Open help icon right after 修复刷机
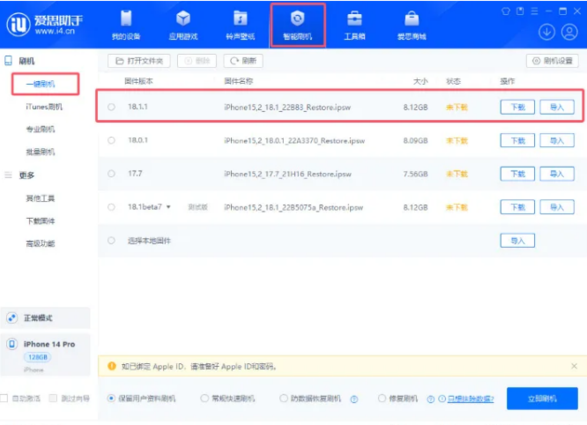Viewport: 587px width, 425px height. pyautogui.click(x=431, y=399)
